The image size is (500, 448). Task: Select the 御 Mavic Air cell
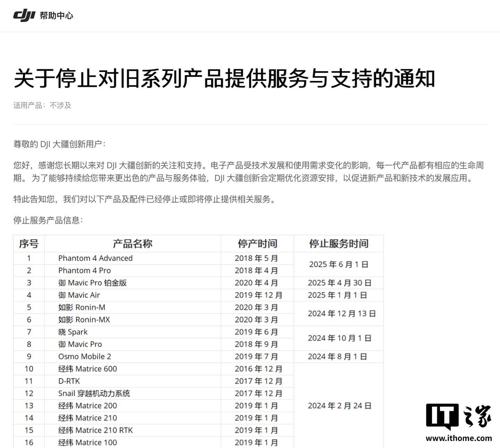tap(133, 295)
